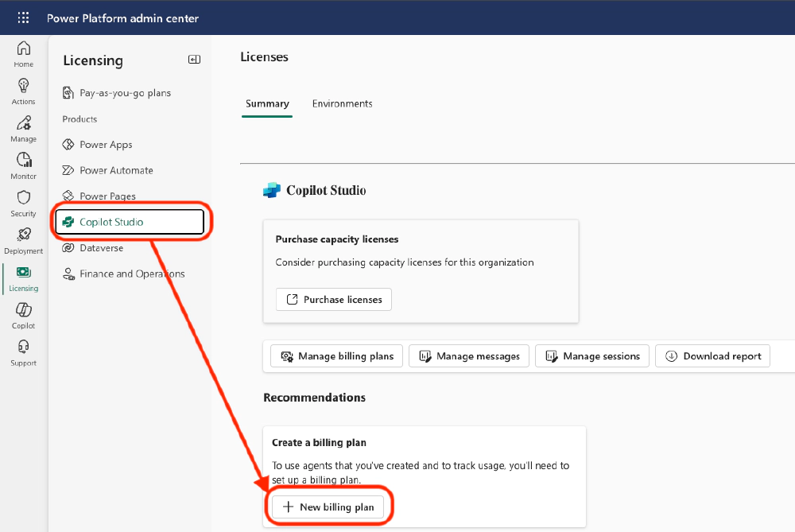The height and width of the screenshot is (532, 795).
Task: Select Power Automate product
Action: coord(107,170)
